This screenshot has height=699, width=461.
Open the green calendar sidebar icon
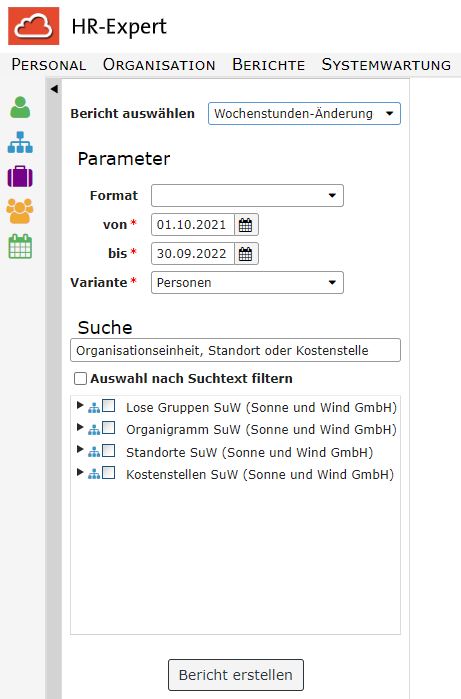pos(20,246)
